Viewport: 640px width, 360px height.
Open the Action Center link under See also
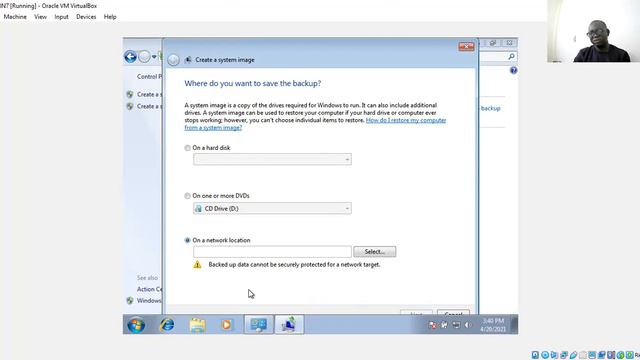click(x=149, y=289)
